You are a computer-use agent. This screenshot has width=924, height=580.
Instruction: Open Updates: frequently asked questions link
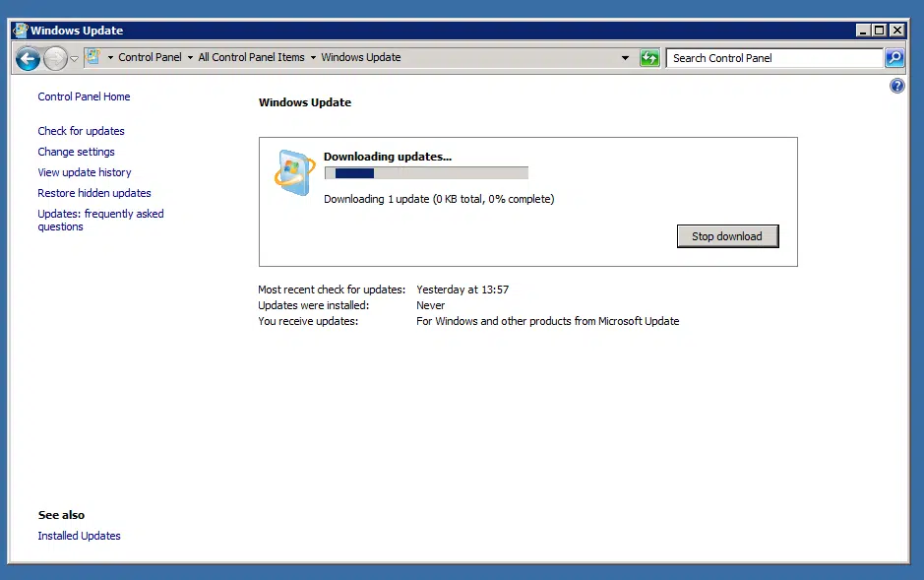100,220
